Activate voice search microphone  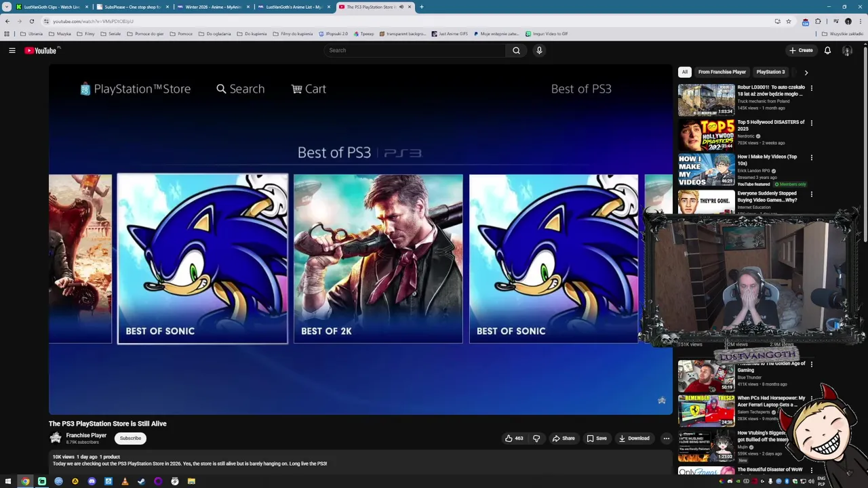coord(539,50)
